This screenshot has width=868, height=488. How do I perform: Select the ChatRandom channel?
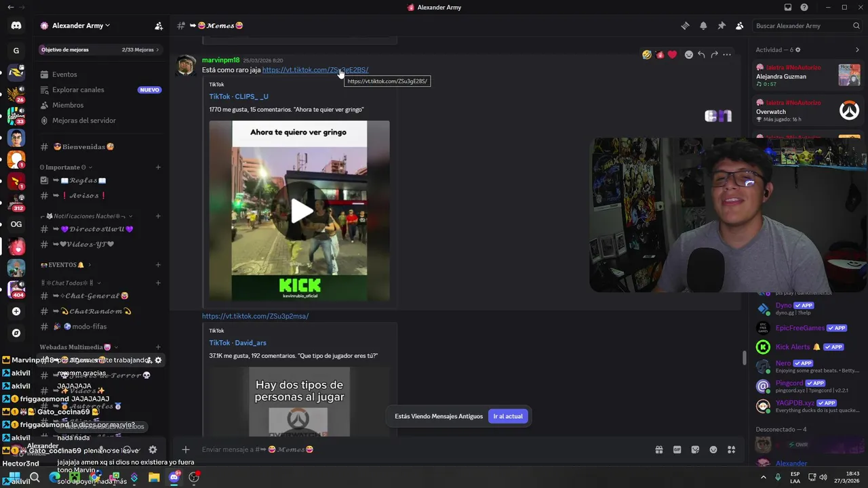point(100,311)
